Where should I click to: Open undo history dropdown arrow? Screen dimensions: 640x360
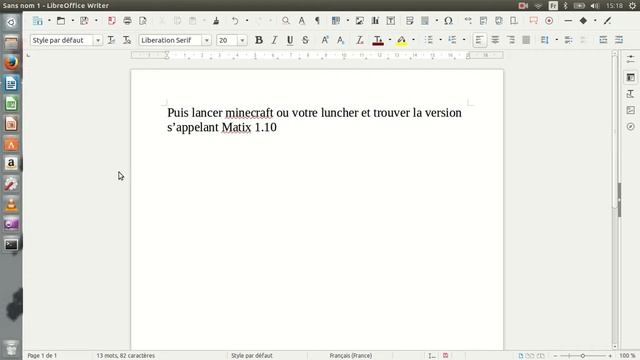click(x=247, y=21)
